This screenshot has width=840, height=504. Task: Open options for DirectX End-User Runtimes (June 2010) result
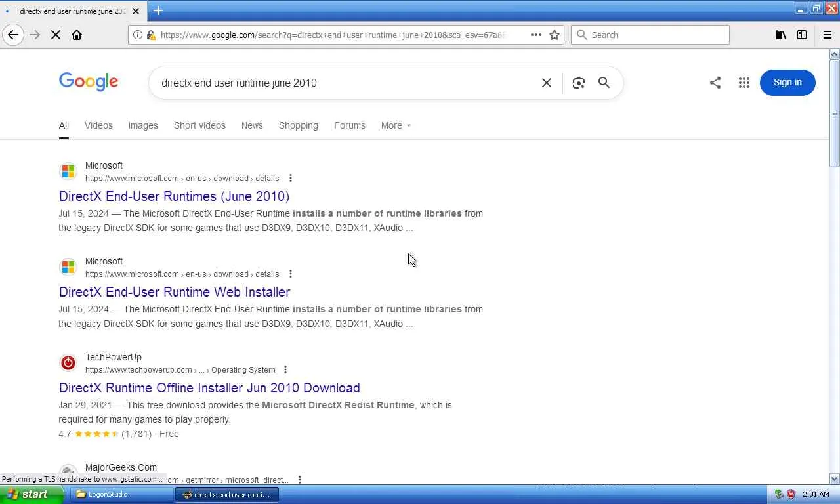(291, 178)
